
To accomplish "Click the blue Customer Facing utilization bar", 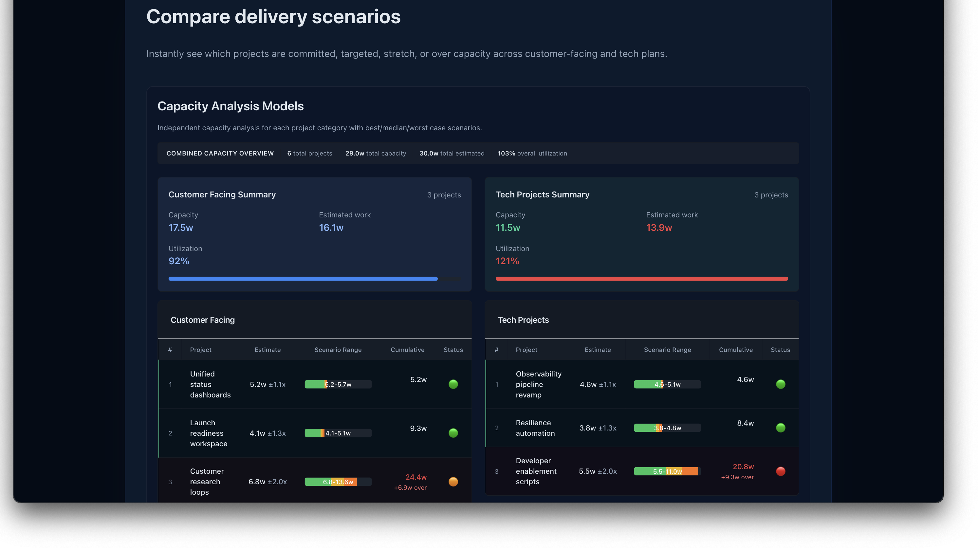I will (x=303, y=279).
